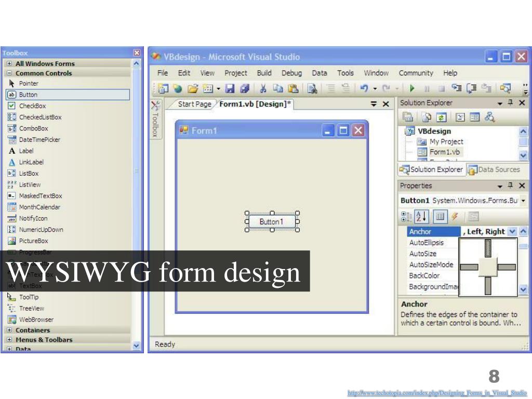Image resolution: width=532 pixels, height=399 pixels.
Task: Open the Open File folder toolbar icon
Action: pyautogui.click(x=193, y=89)
